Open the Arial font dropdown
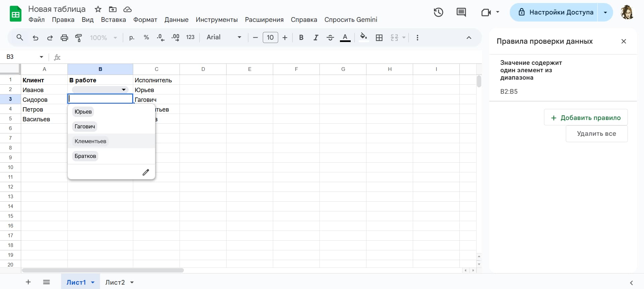 (x=224, y=37)
